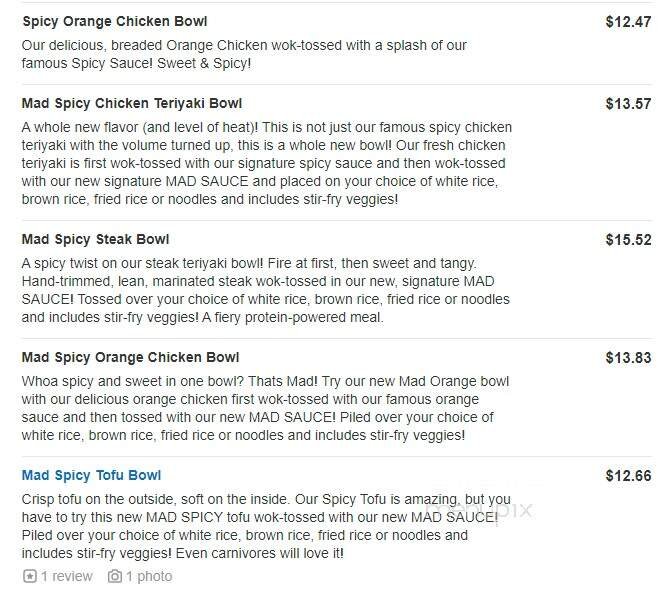Image resolution: width=658 pixels, height=593 pixels.
Task: Click the Mad Spicy Steak Bowl description
Action: click(266, 290)
